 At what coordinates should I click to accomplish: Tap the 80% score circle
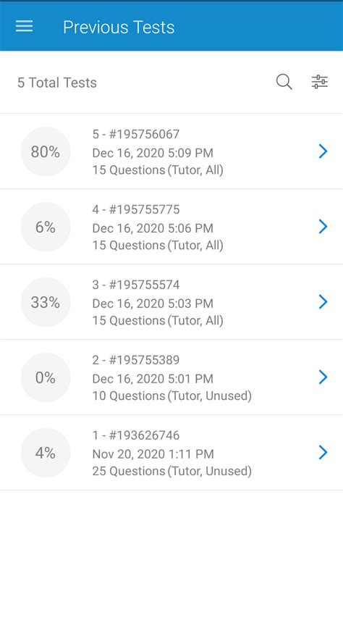pos(46,151)
